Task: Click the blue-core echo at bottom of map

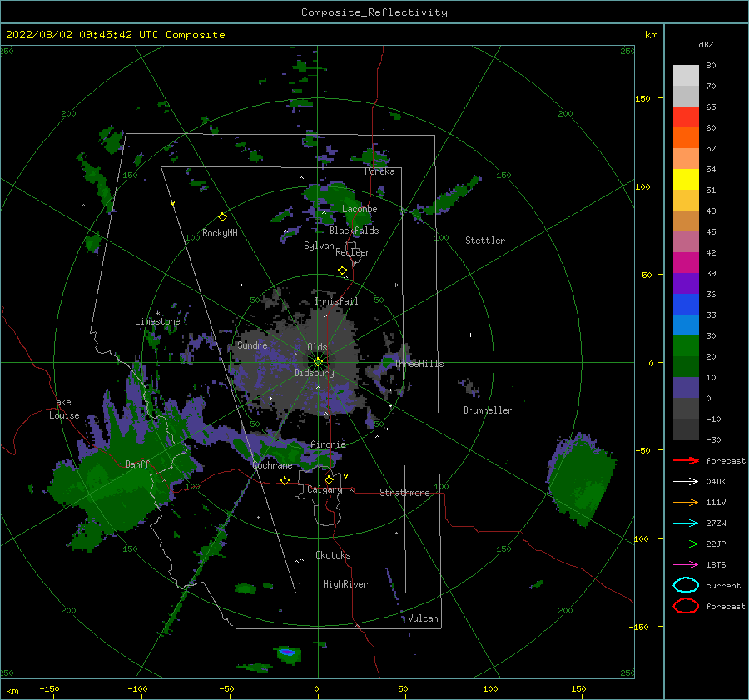Action: 289,653
